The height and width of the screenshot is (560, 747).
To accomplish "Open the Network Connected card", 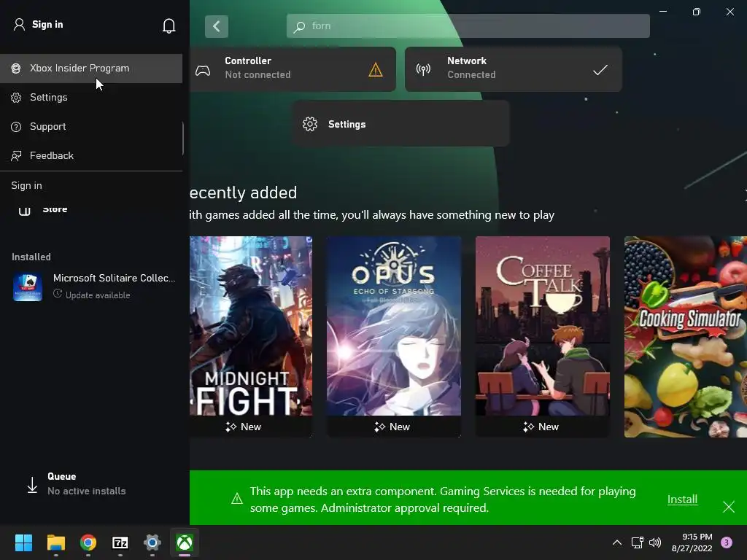I will [x=513, y=69].
